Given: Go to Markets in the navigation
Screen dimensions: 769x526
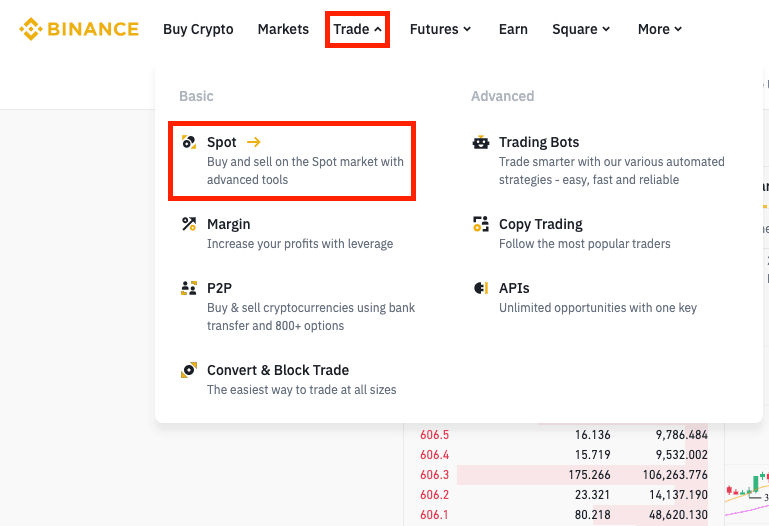Looking at the screenshot, I should tap(283, 29).
